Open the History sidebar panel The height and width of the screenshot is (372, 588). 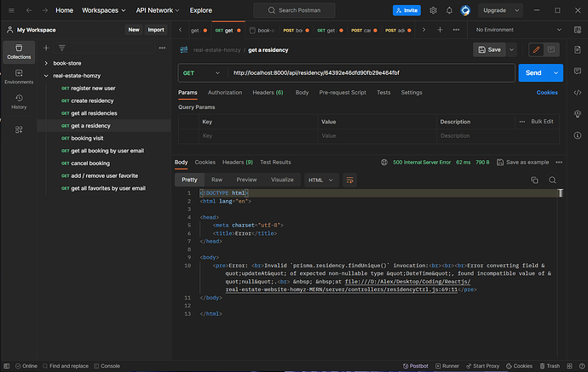point(18,102)
